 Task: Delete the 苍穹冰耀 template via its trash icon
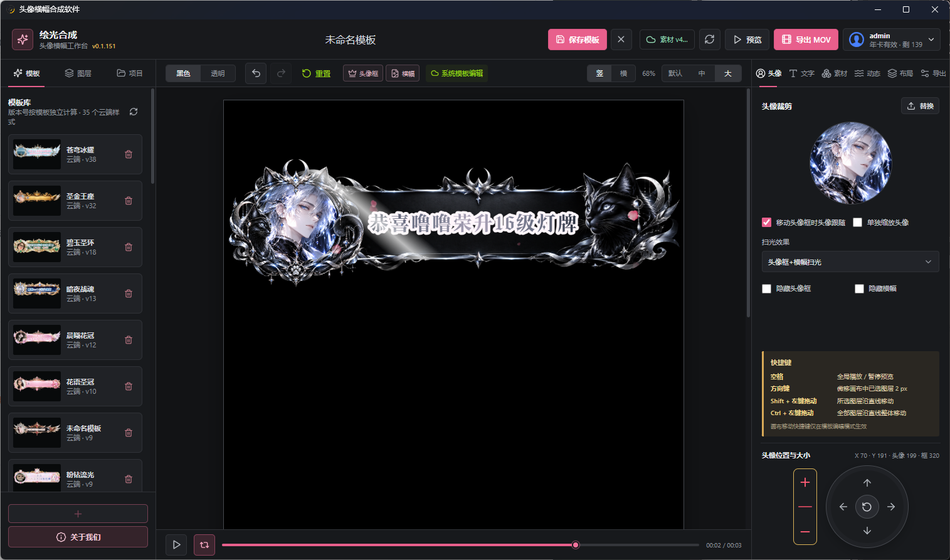[x=129, y=154]
